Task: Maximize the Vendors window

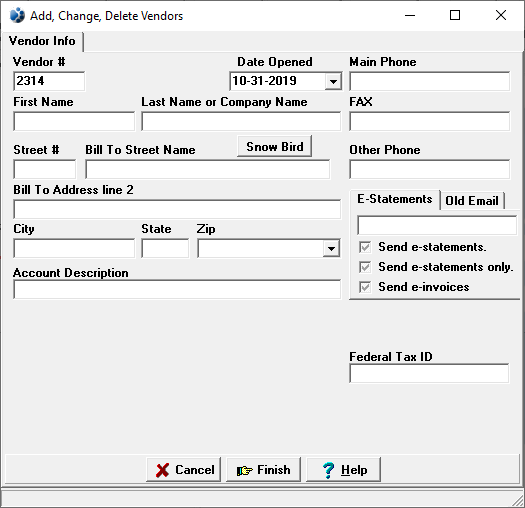Action: (x=455, y=15)
